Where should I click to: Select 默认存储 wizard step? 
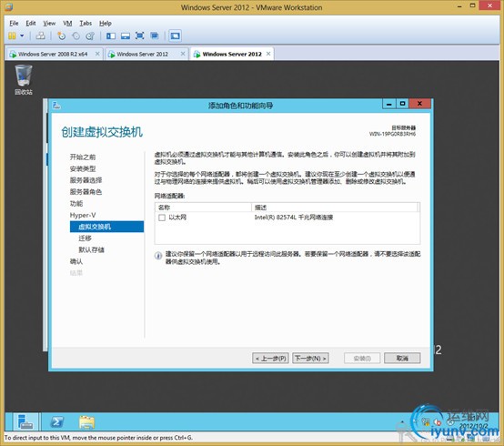point(91,249)
